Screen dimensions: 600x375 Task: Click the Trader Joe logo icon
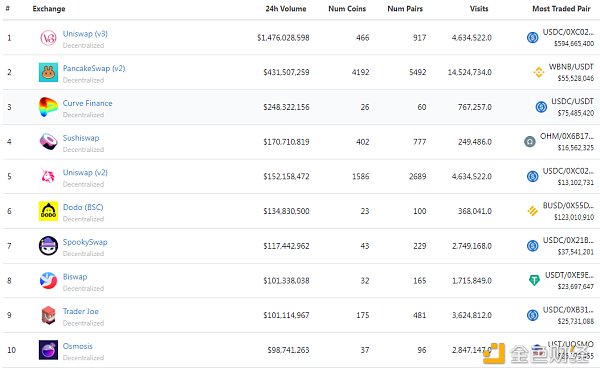(48, 315)
